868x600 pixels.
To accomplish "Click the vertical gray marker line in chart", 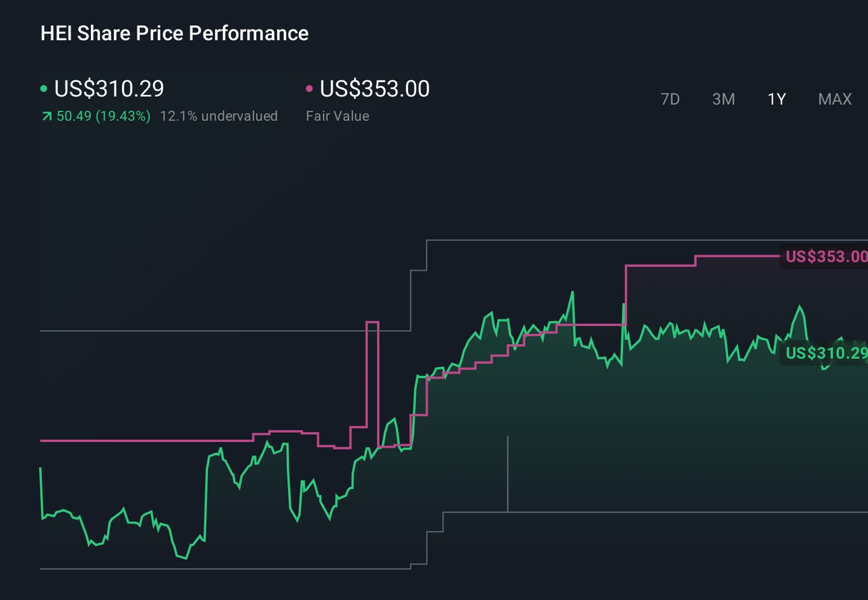I will point(508,474).
